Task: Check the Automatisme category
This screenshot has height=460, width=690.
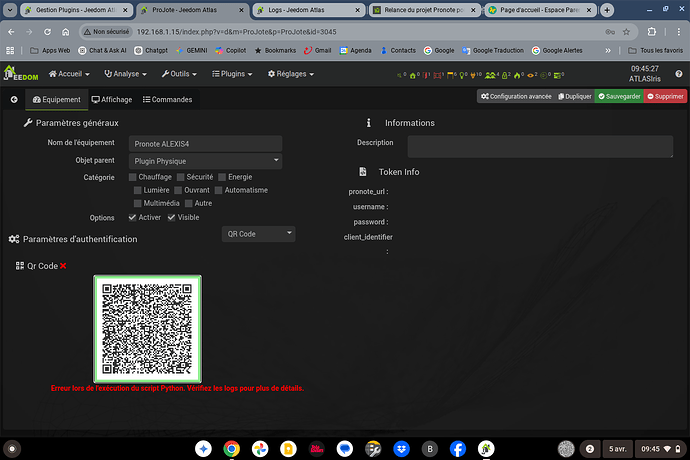Action: tap(218, 190)
